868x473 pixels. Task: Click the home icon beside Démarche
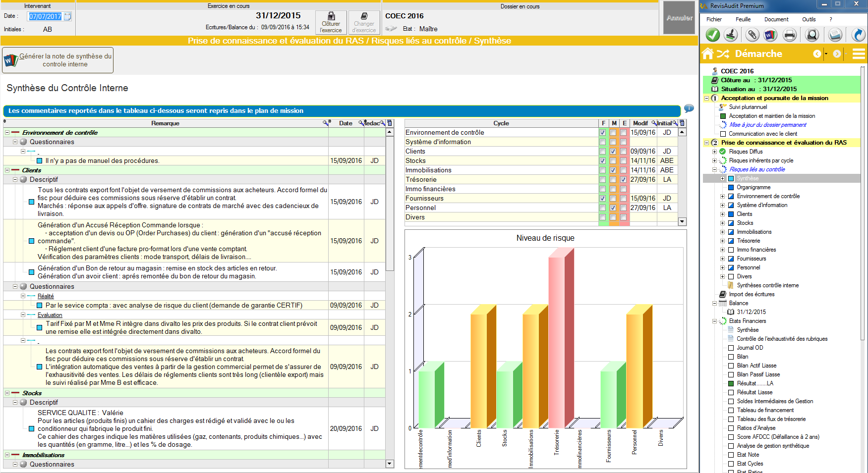point(708,53)
